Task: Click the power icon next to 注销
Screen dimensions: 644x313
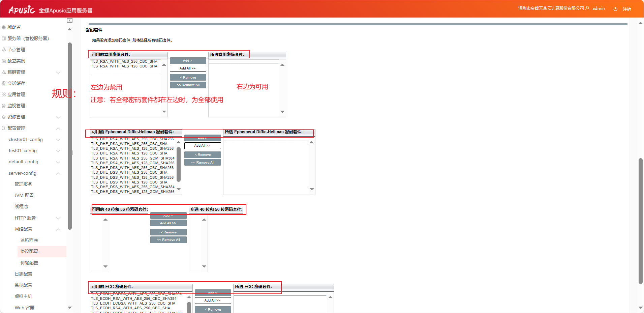Action: pyautogui.click(x=615, y=9)
